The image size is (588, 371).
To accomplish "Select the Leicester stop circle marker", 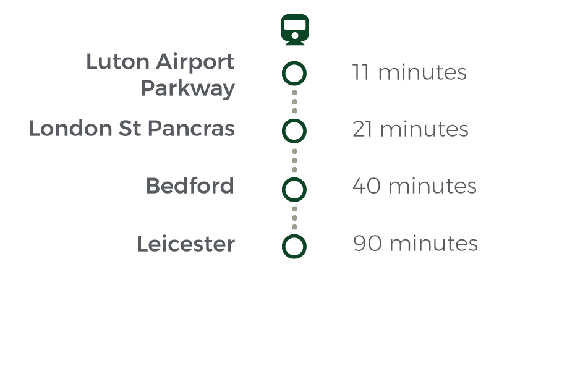I will (294, 247).
